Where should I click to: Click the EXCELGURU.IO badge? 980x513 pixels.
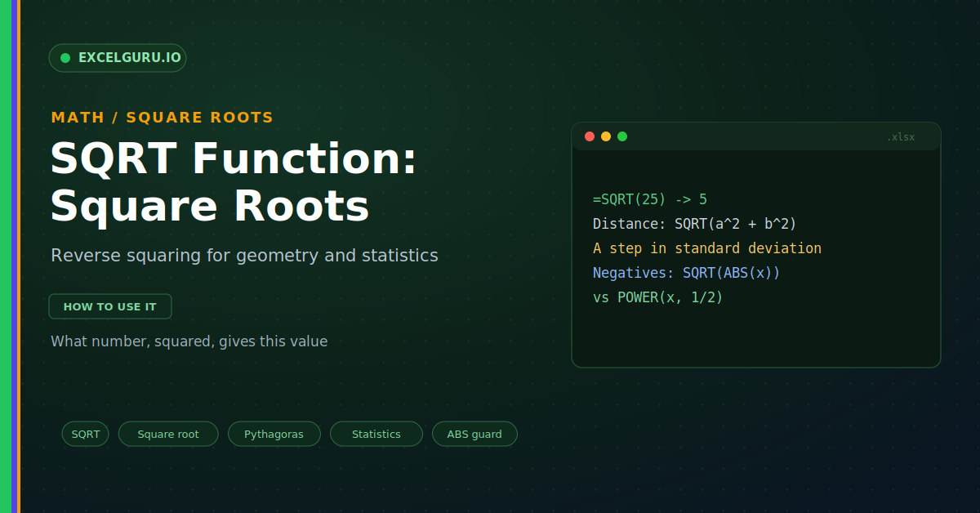[118, 58]
